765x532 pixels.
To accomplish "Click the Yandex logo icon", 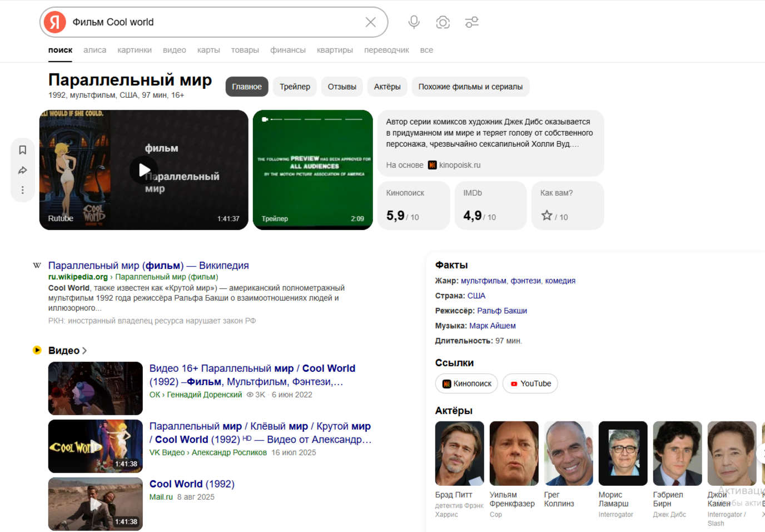I will pos(55,22).
